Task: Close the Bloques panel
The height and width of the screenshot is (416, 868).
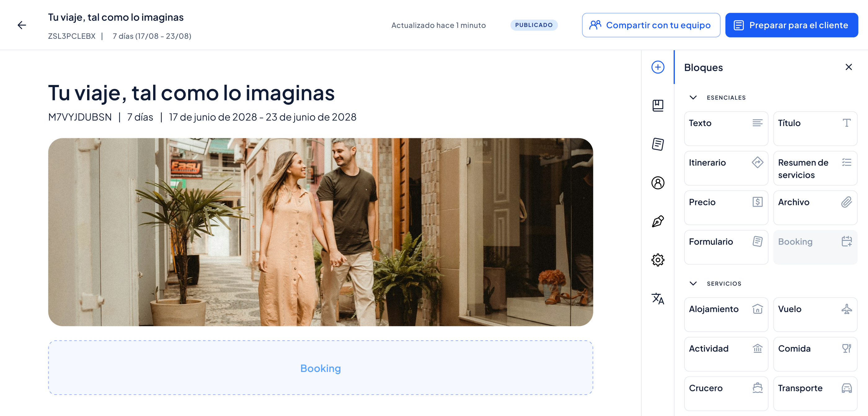Action: 848,67
